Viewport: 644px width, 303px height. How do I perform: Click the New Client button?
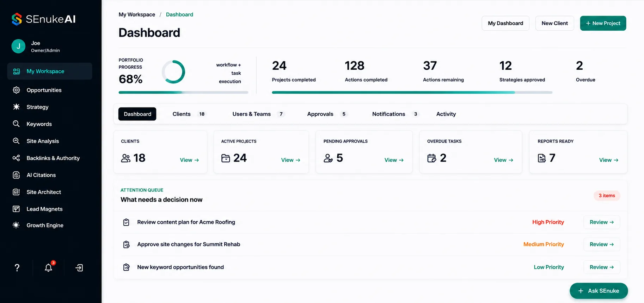554,23
